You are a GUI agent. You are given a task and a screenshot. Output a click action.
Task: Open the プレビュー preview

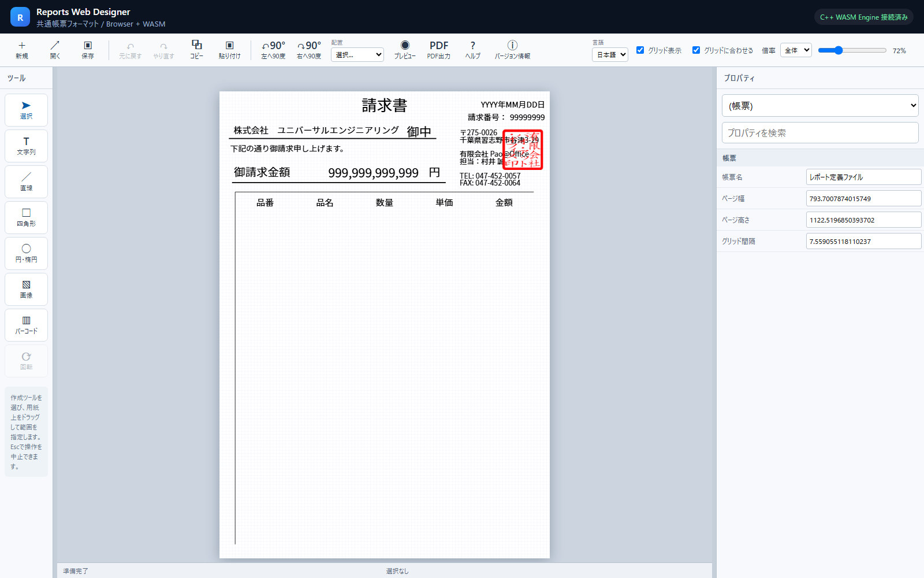[405, 50]
